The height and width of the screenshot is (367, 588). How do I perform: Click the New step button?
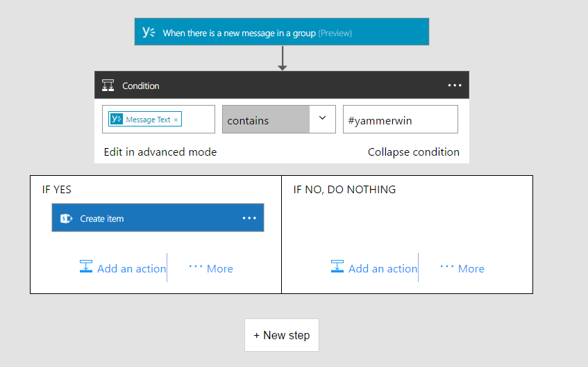pyautogui.click(x=282, y=335)
